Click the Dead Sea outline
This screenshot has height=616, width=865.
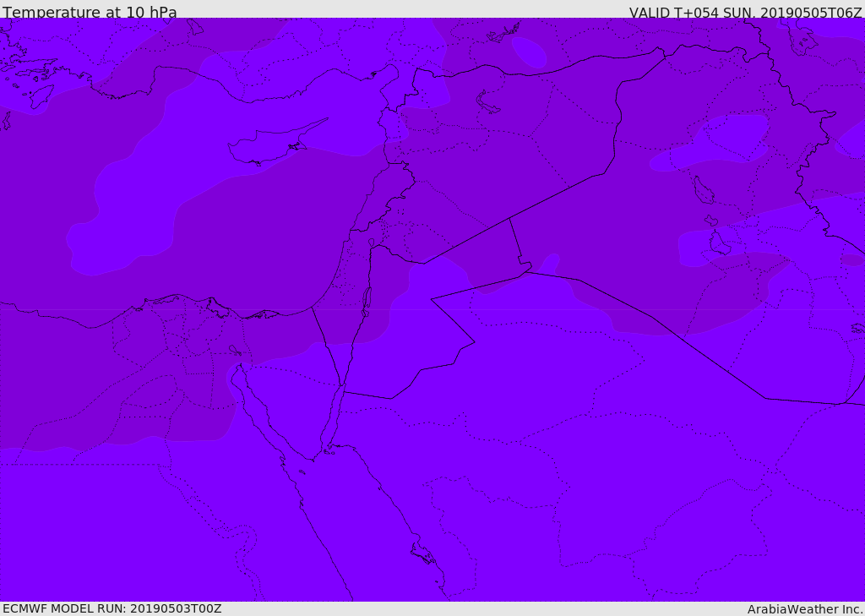tap(367, 299)
